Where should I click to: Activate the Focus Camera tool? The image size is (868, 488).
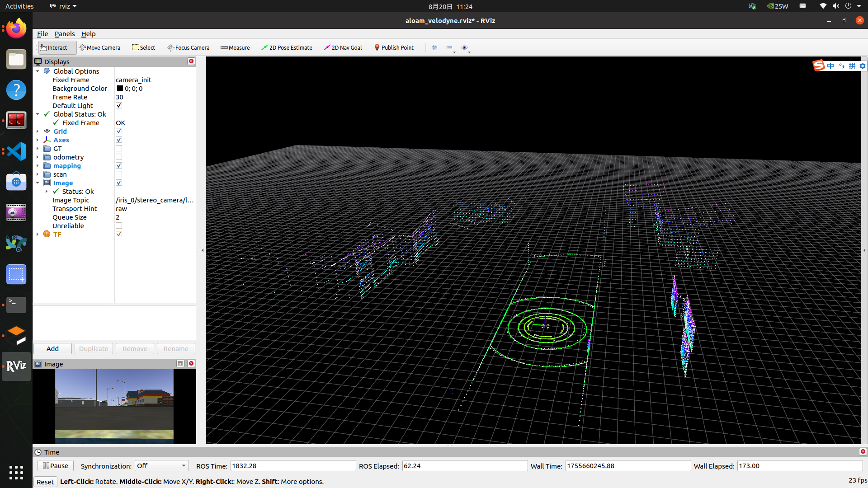[x=188, y=47]
